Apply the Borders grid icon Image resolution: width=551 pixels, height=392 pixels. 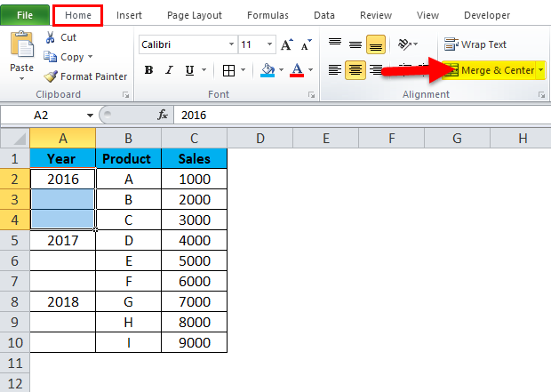pos(228,70)
